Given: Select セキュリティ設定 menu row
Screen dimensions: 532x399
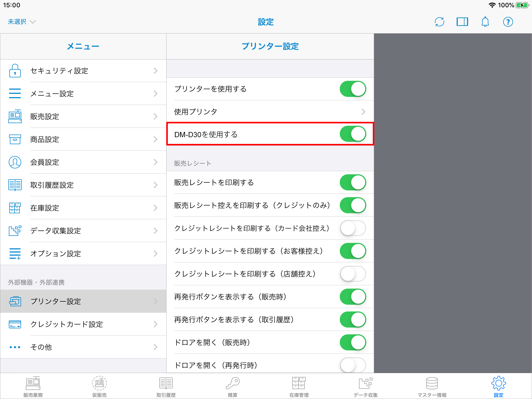Looking at the screenshot, I should tap(83, 71).
